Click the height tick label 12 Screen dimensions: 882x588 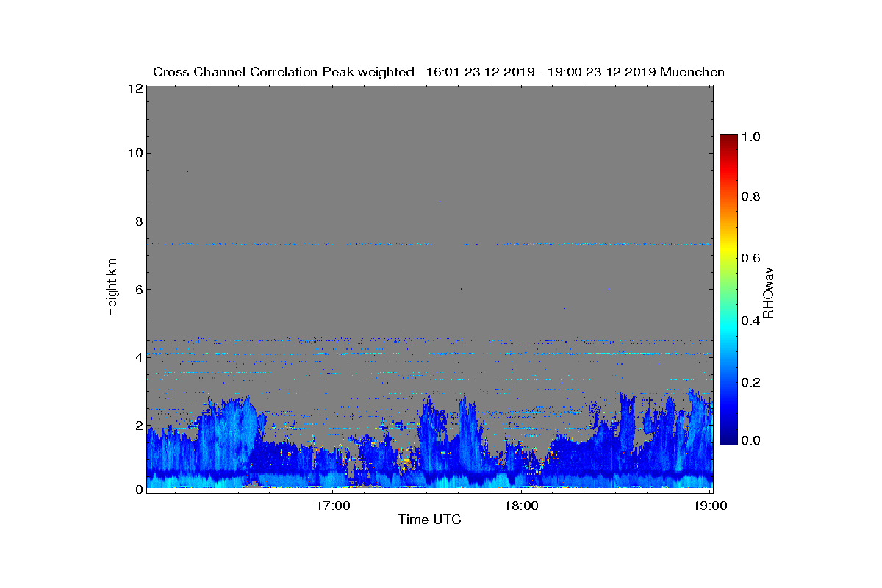point(135,87)
